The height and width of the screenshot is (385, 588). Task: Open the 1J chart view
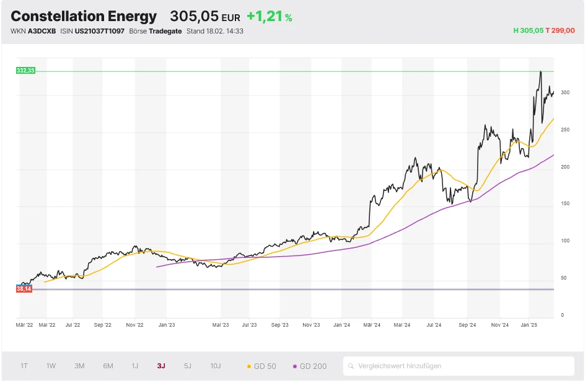(x=135, y=366)
